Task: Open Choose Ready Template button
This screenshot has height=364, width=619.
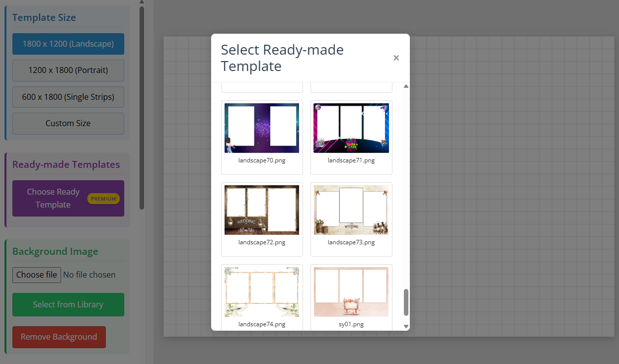Action: pos(68,198)
